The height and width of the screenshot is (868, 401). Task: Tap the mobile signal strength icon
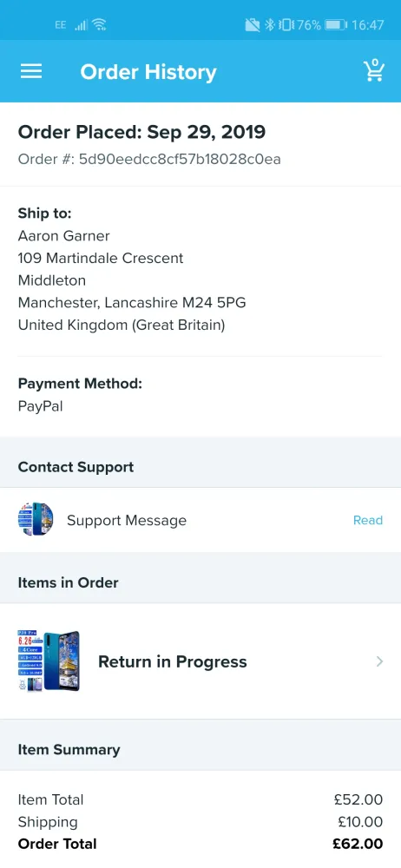(81, 24)
